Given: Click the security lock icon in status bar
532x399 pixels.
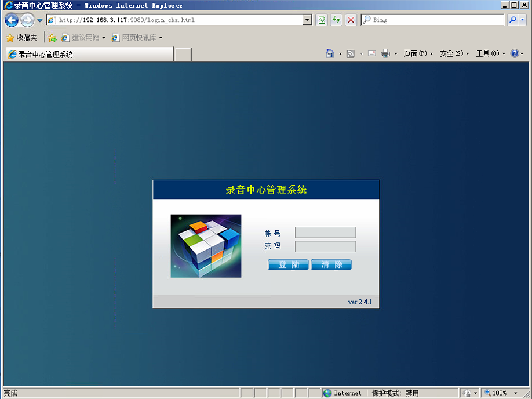Looking at the screenshot, I should coord(467,393).
